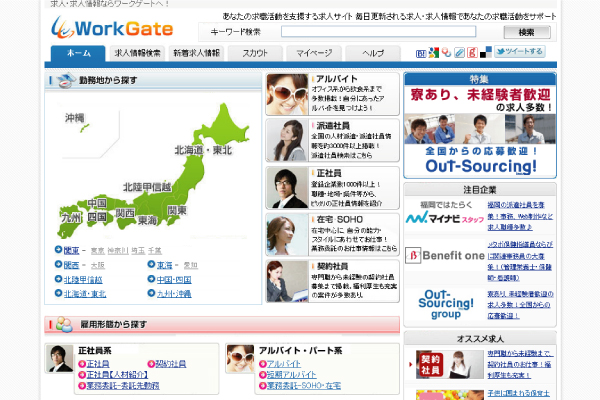This screenshot has width=600, height=400.
Task: Click the 関西 region link below map
Action: click(72, 265)
